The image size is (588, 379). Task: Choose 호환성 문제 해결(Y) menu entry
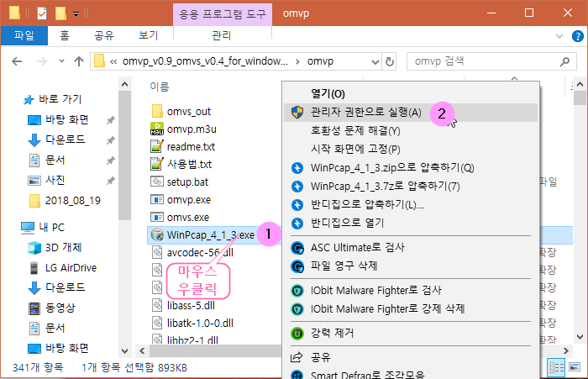point(411,130)
